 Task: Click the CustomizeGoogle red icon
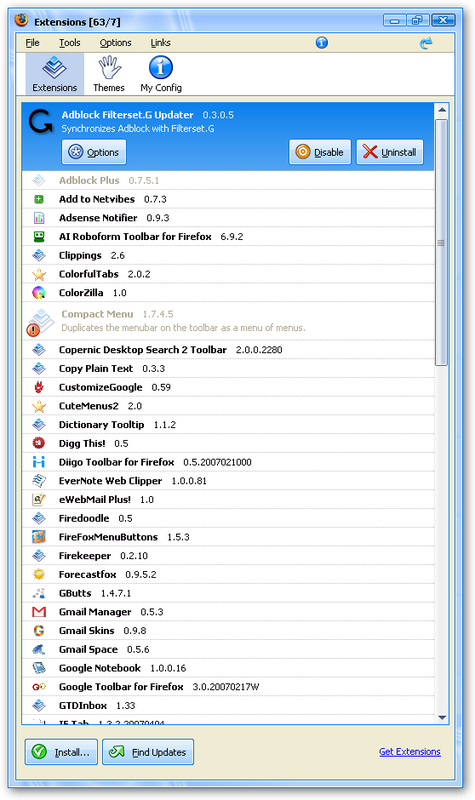point(39,387)
